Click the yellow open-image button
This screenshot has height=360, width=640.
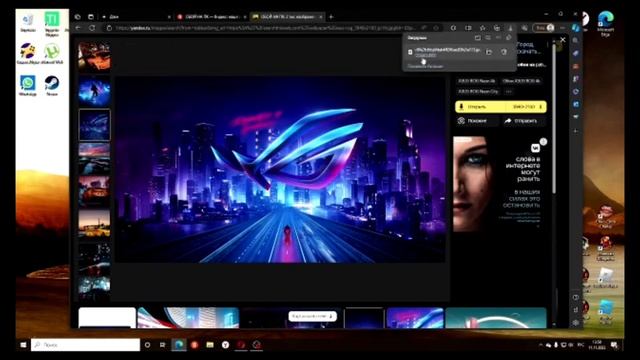481,107
